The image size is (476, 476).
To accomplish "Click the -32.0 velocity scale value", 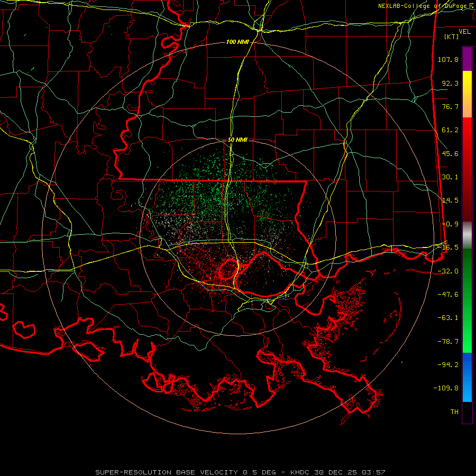I will point(448,271).
